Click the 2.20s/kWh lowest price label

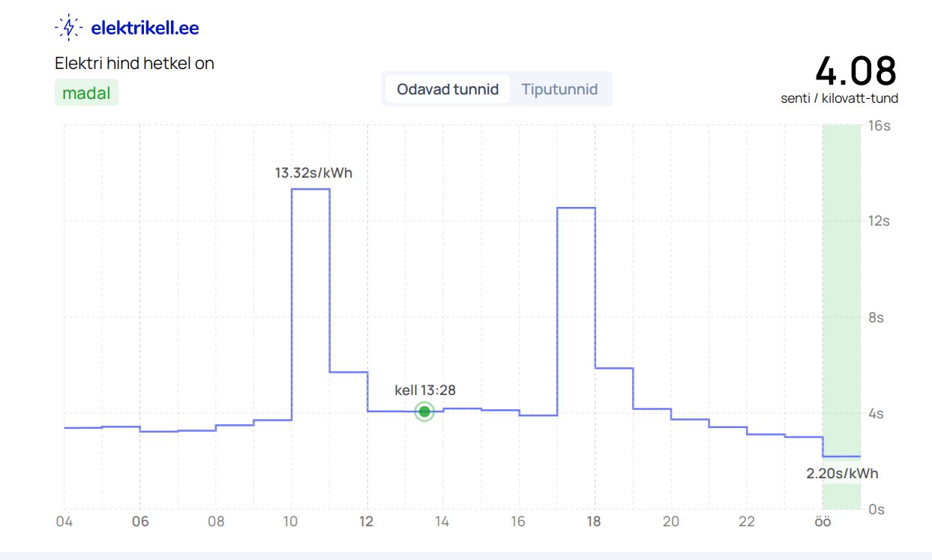click(x=841, y=474)
